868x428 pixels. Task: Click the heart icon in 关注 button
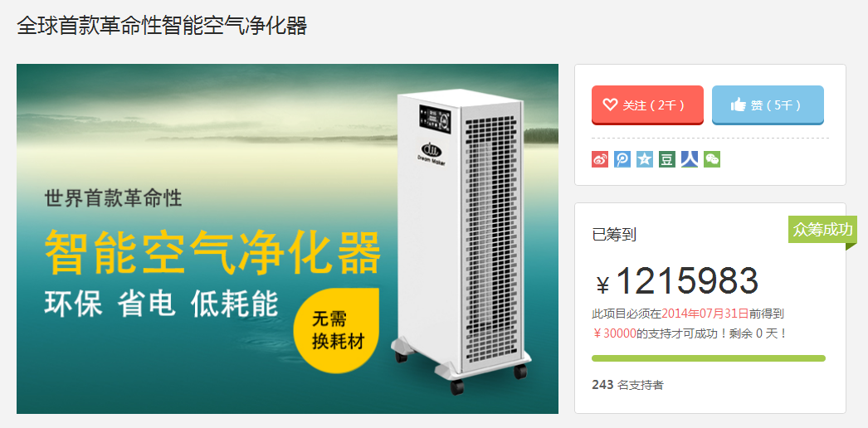610,105
